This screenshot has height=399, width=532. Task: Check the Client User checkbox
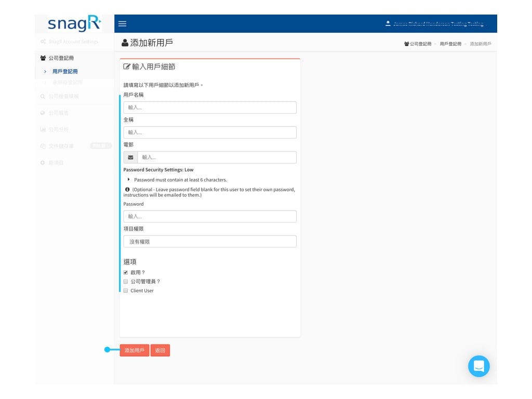pyautogui.click(x=126, y=290)
